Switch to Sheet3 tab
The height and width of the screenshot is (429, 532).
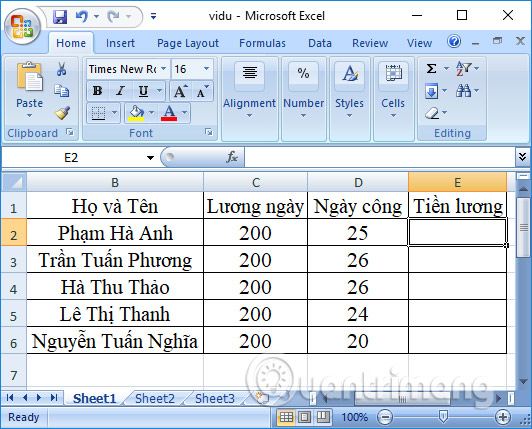click(x=215, y=398)
